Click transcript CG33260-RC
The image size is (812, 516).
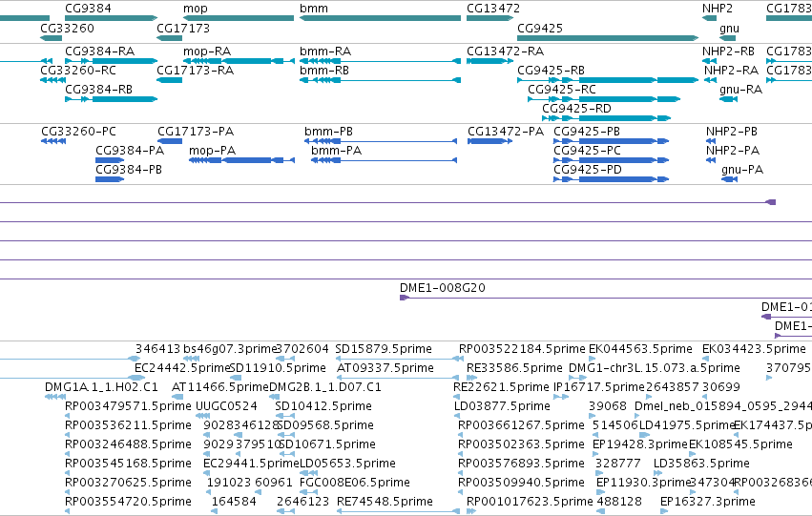52,80
